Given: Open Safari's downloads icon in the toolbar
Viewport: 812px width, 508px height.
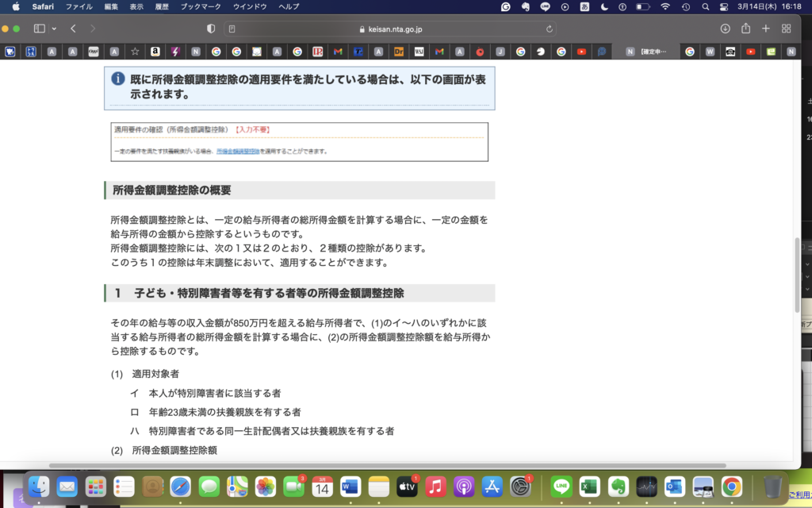Looking at the screenshot, I should 724,26.
